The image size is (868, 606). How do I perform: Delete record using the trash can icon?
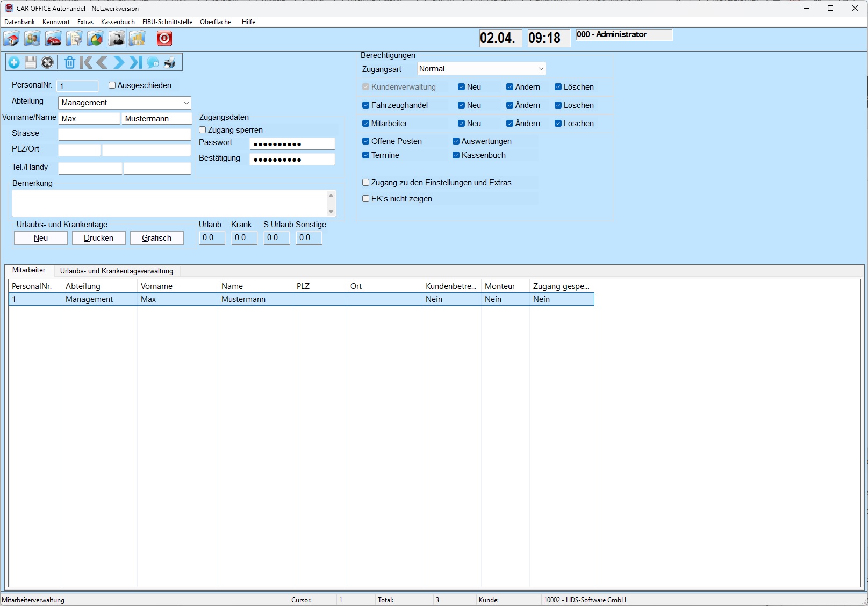69,62
